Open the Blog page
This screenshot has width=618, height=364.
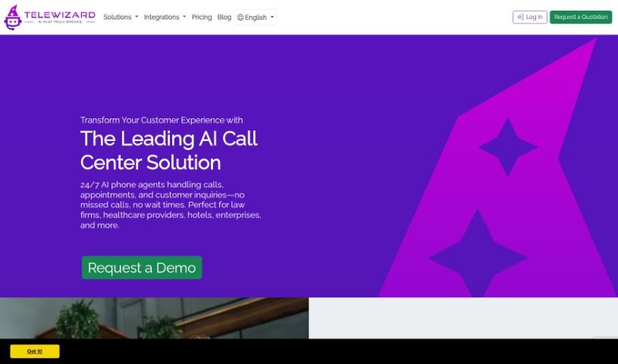pyautogui.click(x=224, y=17)
